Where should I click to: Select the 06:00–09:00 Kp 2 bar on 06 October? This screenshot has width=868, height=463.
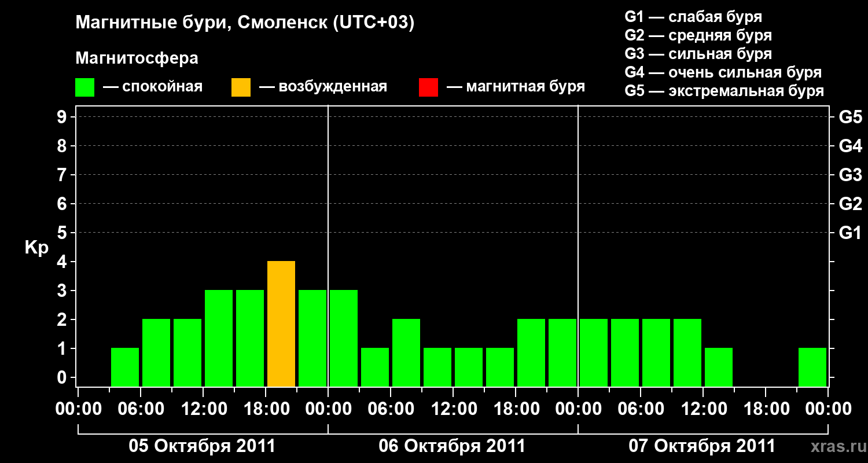point(406,352)
